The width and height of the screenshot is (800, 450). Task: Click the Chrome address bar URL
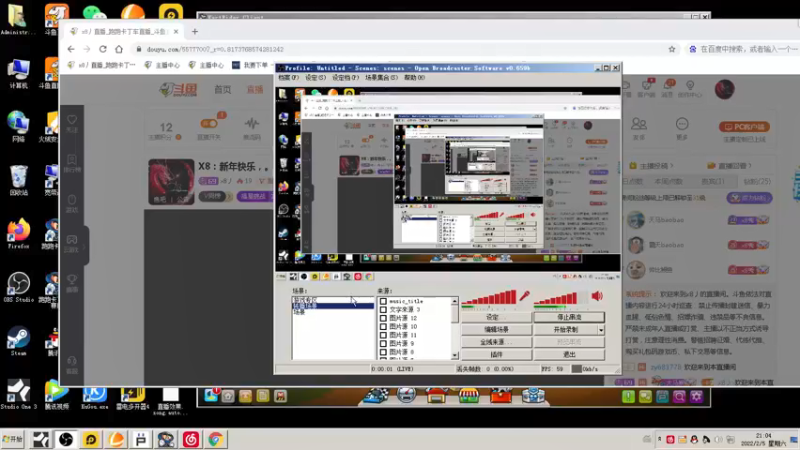click(x=215, y=49)
